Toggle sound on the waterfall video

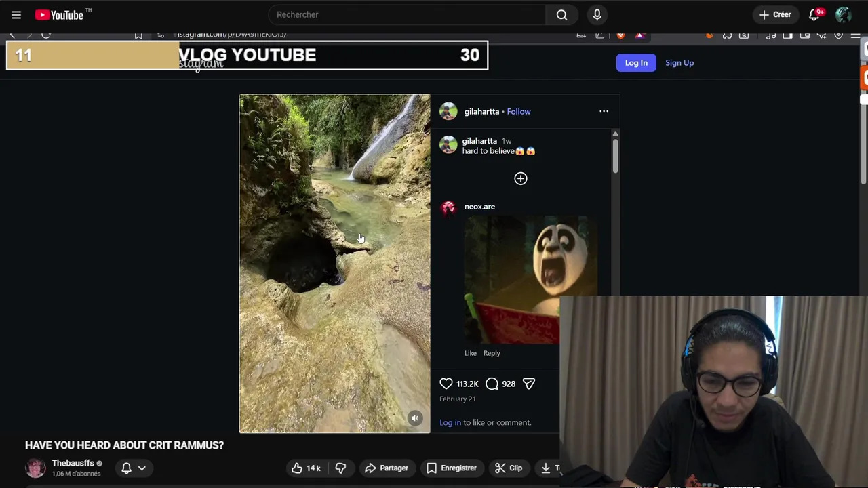[415, 418]
